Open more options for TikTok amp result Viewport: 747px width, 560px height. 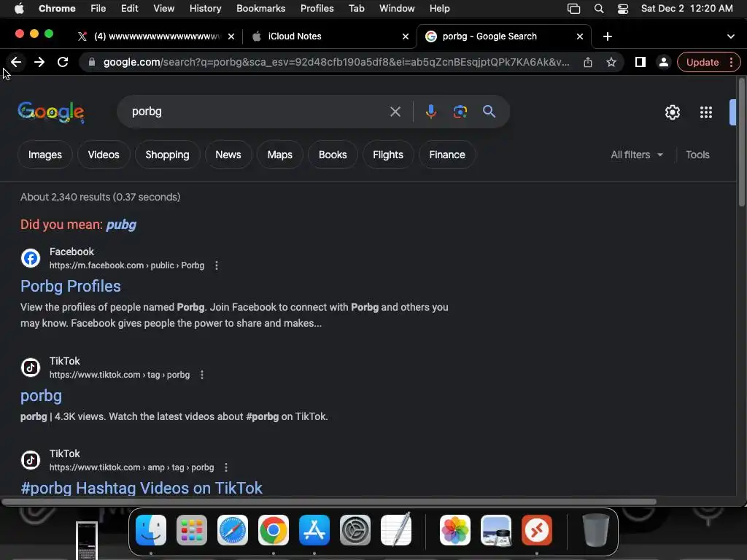click(x=226, y=467)
